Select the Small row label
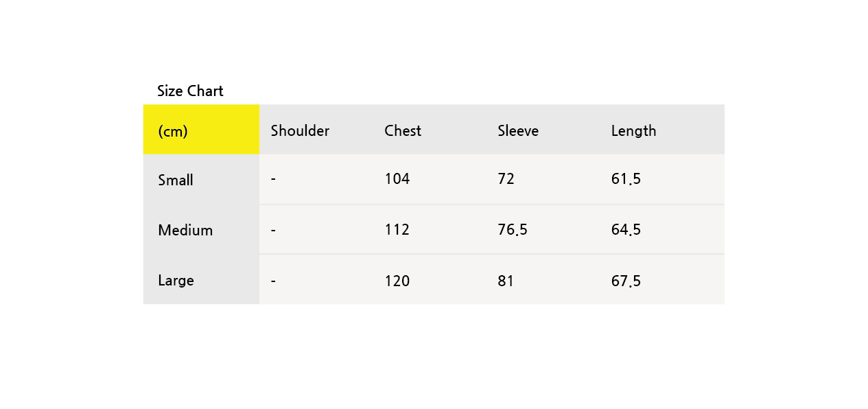The image size is (868, 409). pos(176,180)
